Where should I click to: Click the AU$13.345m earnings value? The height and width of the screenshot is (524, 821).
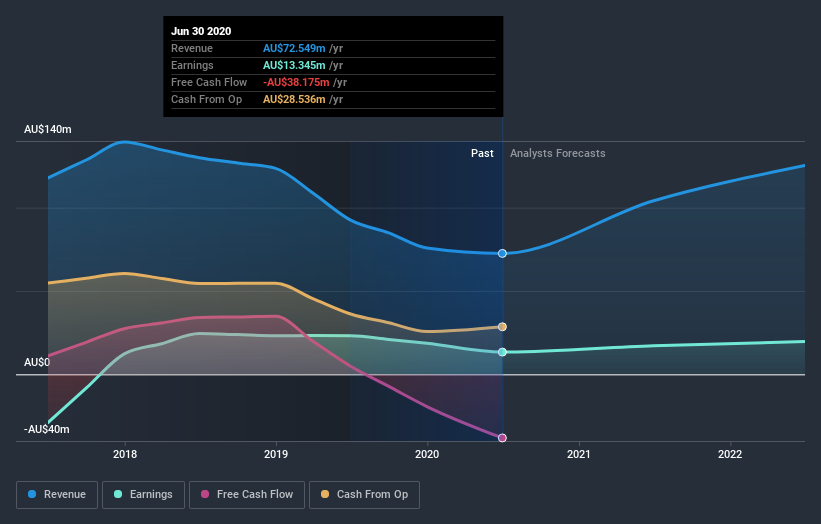coord(294,65)
